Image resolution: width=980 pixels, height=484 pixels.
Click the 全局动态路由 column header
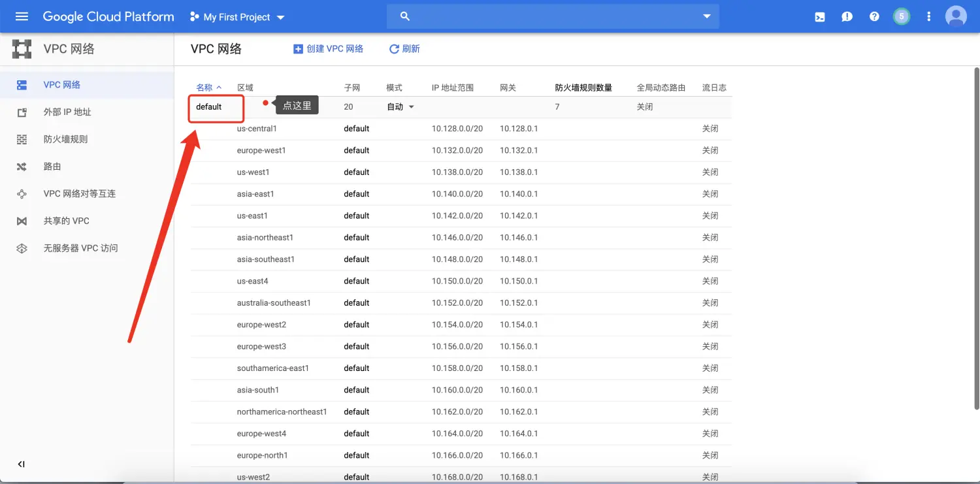pos(661,88)
